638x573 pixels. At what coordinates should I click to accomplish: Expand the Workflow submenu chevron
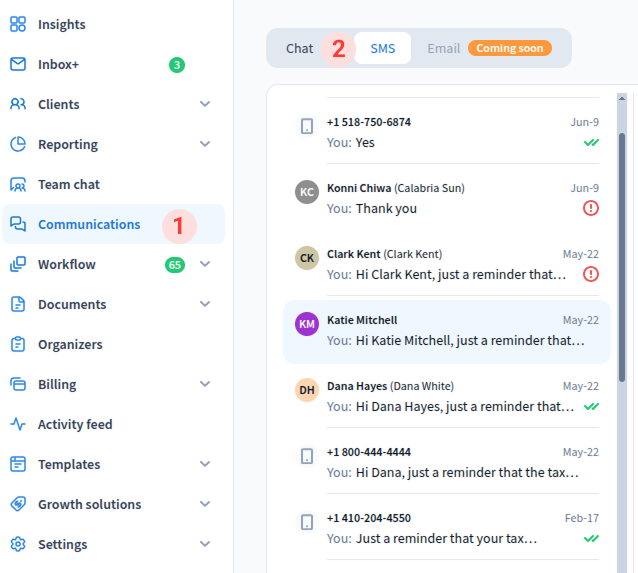205,264
